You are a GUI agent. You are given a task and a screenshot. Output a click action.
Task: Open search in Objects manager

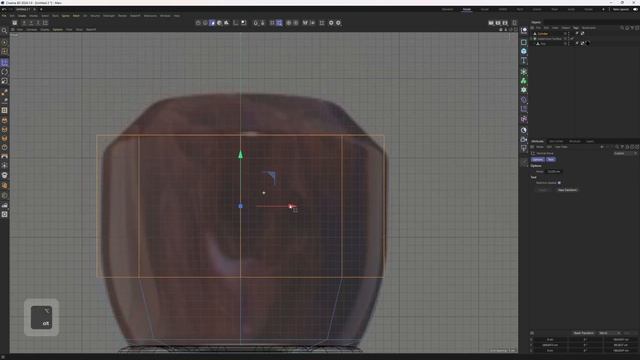tap(622, 28)
